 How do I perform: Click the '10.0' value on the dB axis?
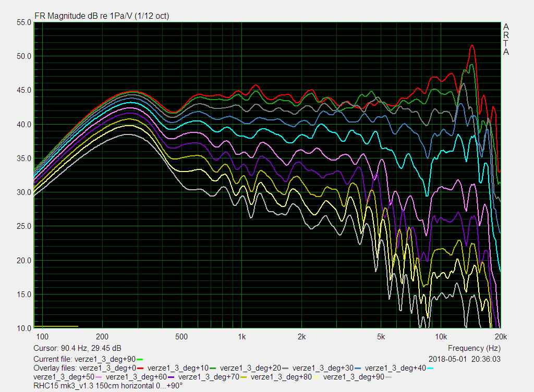(24, 328)
